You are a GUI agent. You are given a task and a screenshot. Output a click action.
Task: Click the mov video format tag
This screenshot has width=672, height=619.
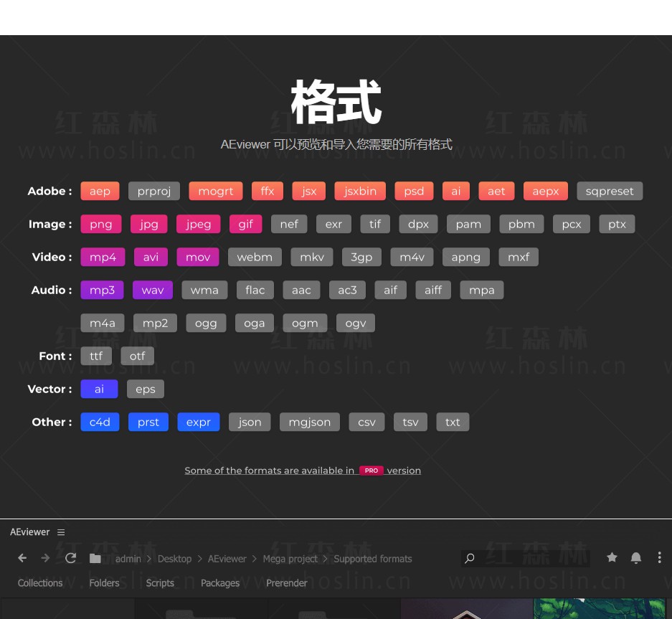[x=198, y=257]
